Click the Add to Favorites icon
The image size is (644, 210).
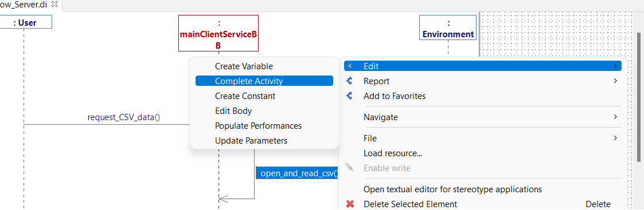point(350,96)
